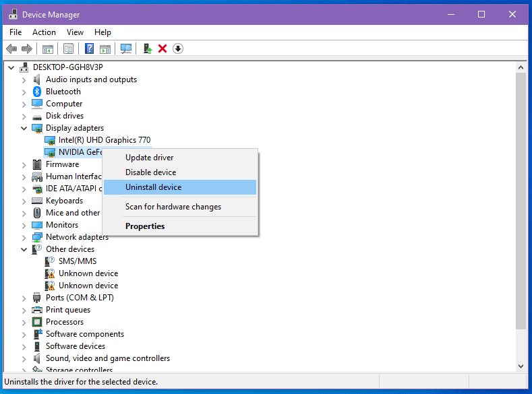Select the Intel(R) UHD Graphics 770 entry
This screenshot has height=394, width=532.
(x=105, y=140)
